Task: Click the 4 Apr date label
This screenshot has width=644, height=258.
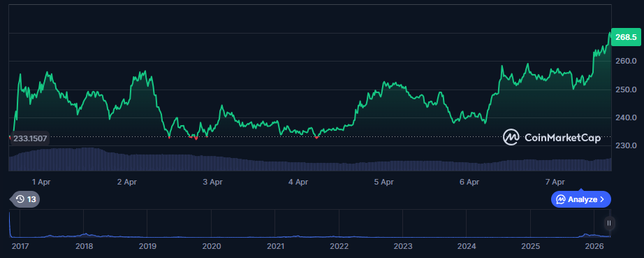Action: (x=298, y=182)
